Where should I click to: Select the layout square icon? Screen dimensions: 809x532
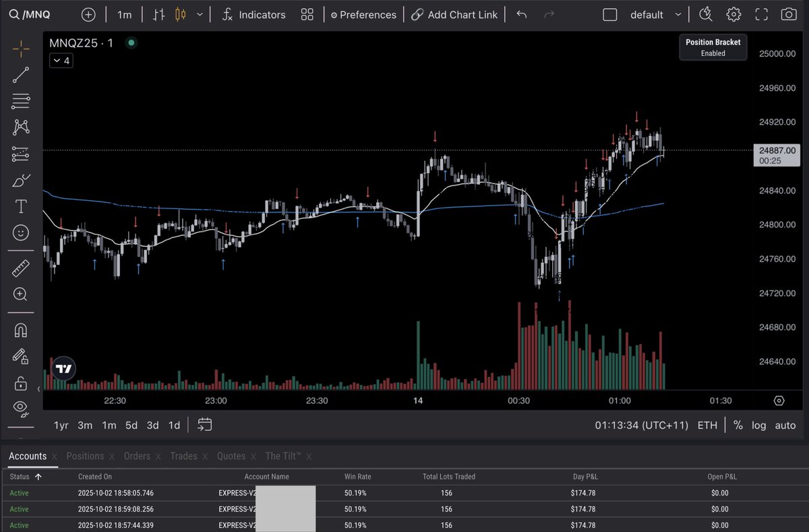(609, 14)
